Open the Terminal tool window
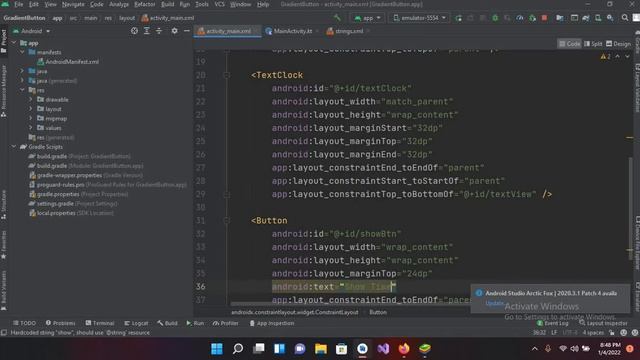The width and height of the screenshot is (640, 360). coord(100,323)
